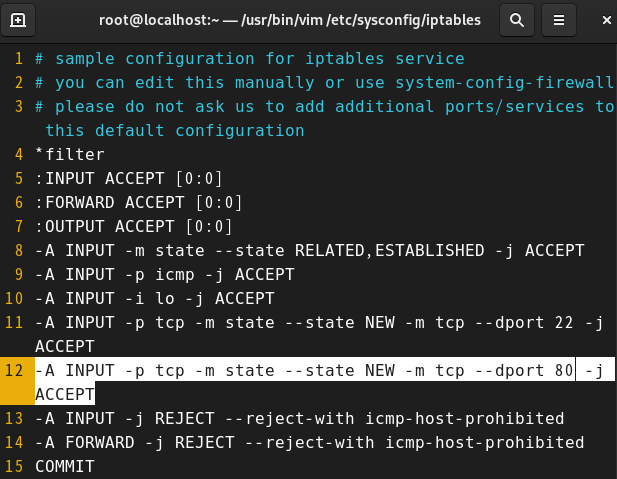Click the '*filter' line
This screenshot has width=617, height=479.
[70, 155]
